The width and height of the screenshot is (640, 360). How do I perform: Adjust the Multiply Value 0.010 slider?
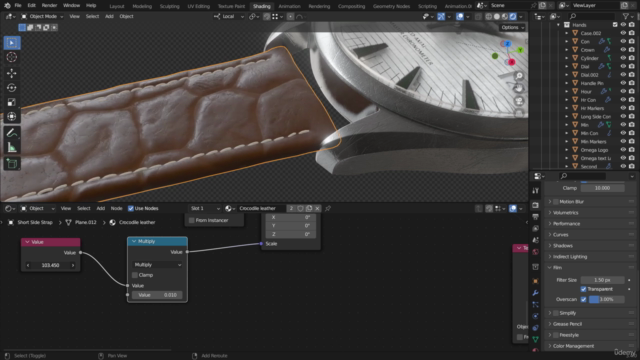[x=158, y=295]
